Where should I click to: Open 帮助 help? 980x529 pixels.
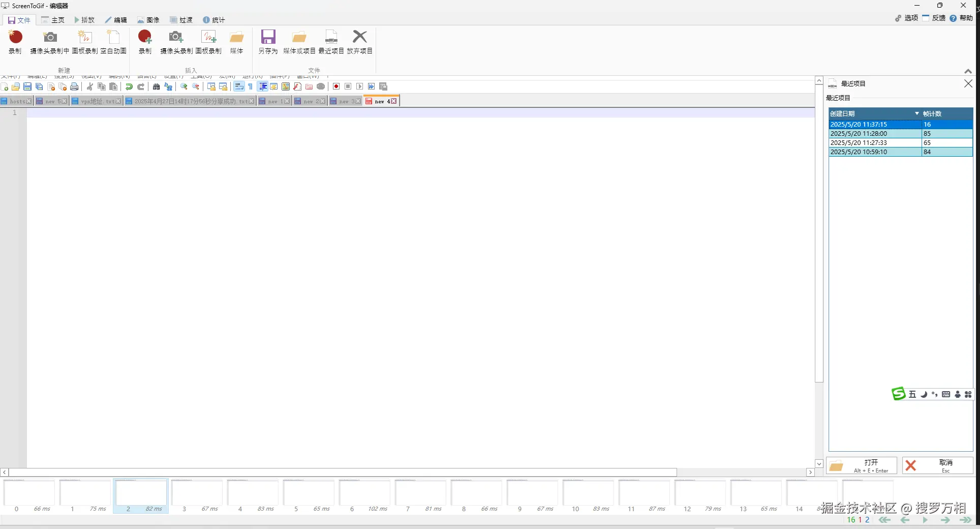tap(961, 18)
